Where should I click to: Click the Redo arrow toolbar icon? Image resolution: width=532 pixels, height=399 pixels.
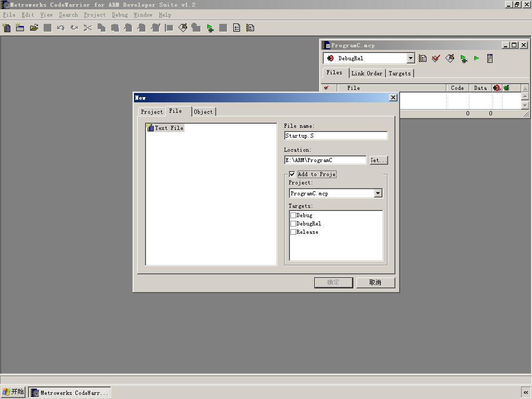coord(74,28)
